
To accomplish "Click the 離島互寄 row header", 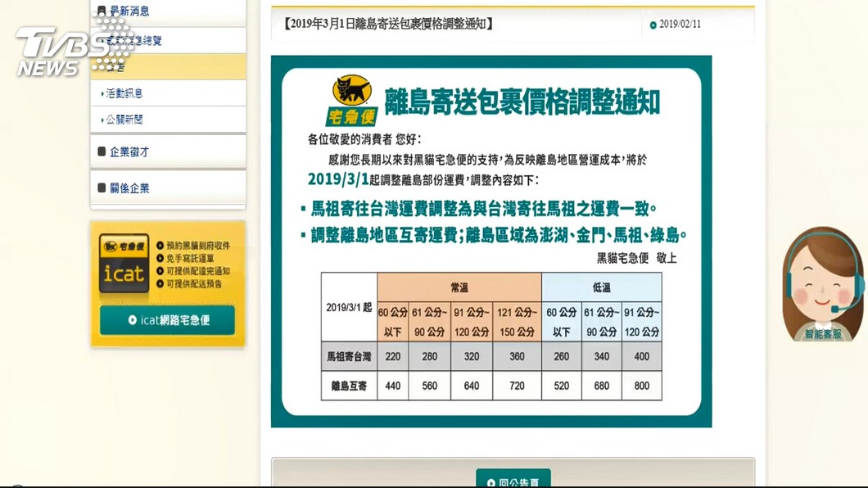I will tap(350, 386).
